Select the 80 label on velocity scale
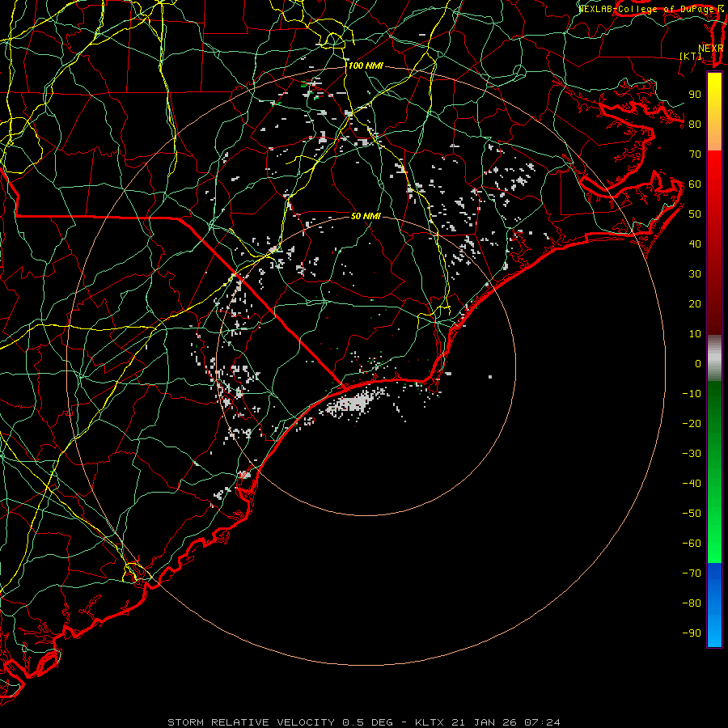This screenshot has height=728, width=728. [x=695, y=125]
